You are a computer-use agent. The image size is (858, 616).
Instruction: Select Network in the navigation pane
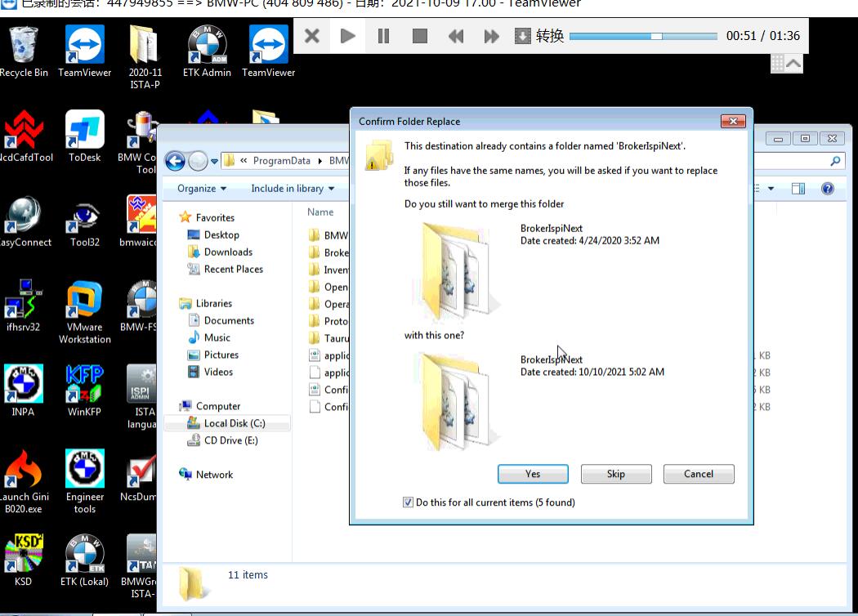214,475
